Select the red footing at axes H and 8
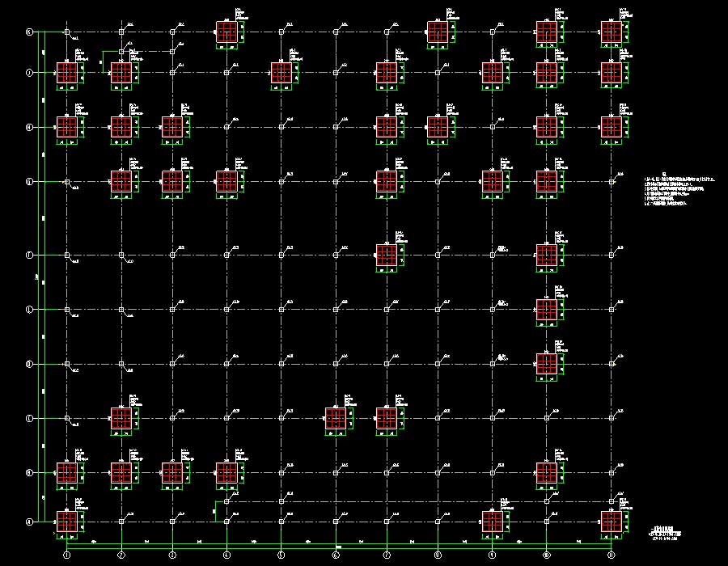Image resolution: width=728 pixels, height=566 pixels. pos(438,127)
